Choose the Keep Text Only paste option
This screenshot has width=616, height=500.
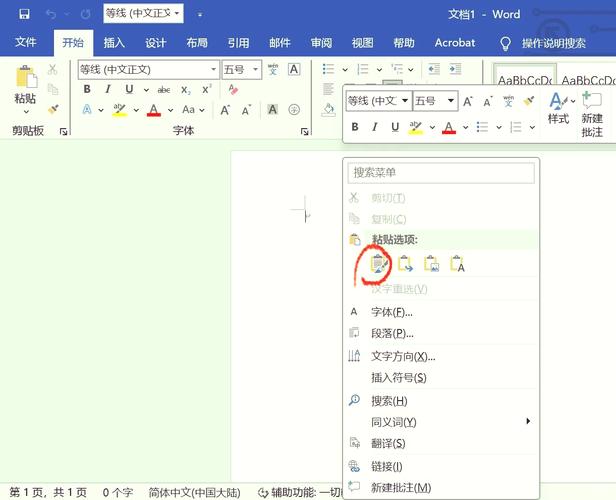(457, 264)
